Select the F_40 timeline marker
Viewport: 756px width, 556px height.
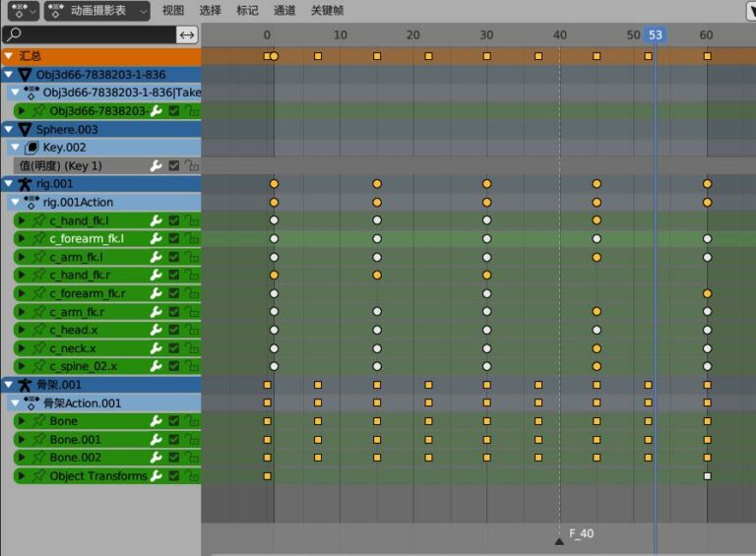point(559,541)
